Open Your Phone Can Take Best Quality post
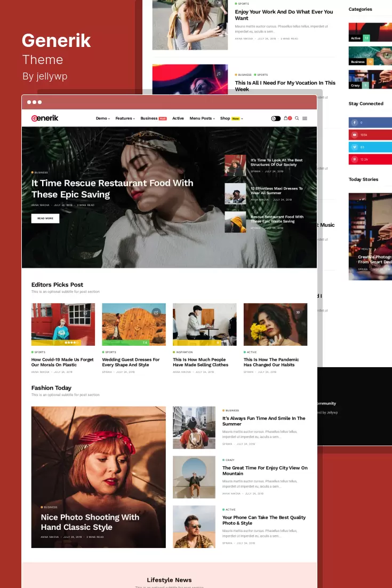This screenshot has width=392, height=588. 264,520
